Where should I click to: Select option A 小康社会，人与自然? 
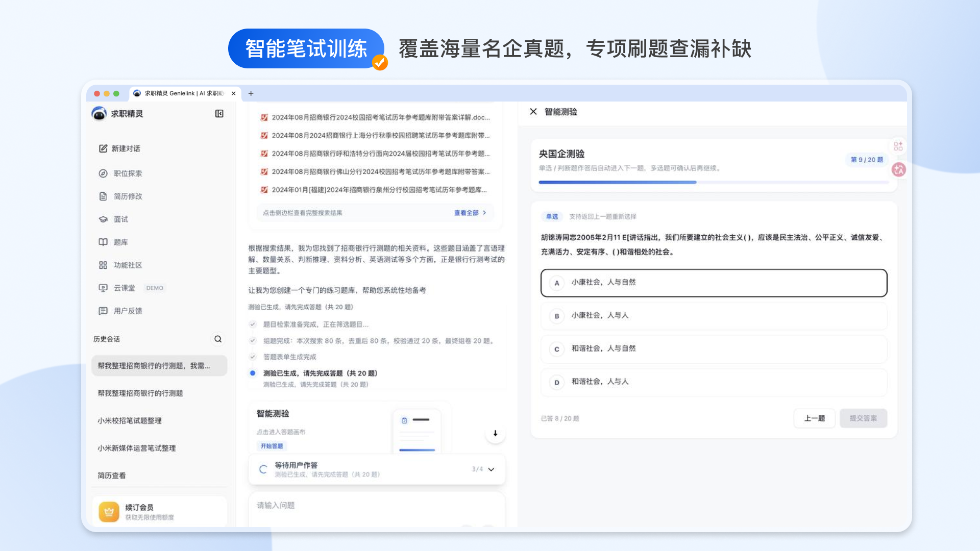coord(714,283)
